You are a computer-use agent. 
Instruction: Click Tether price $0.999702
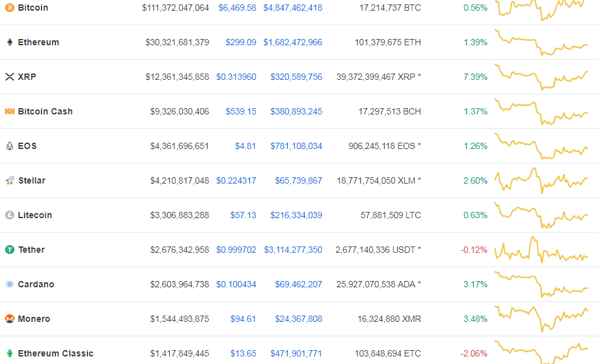tap(236, 250)
